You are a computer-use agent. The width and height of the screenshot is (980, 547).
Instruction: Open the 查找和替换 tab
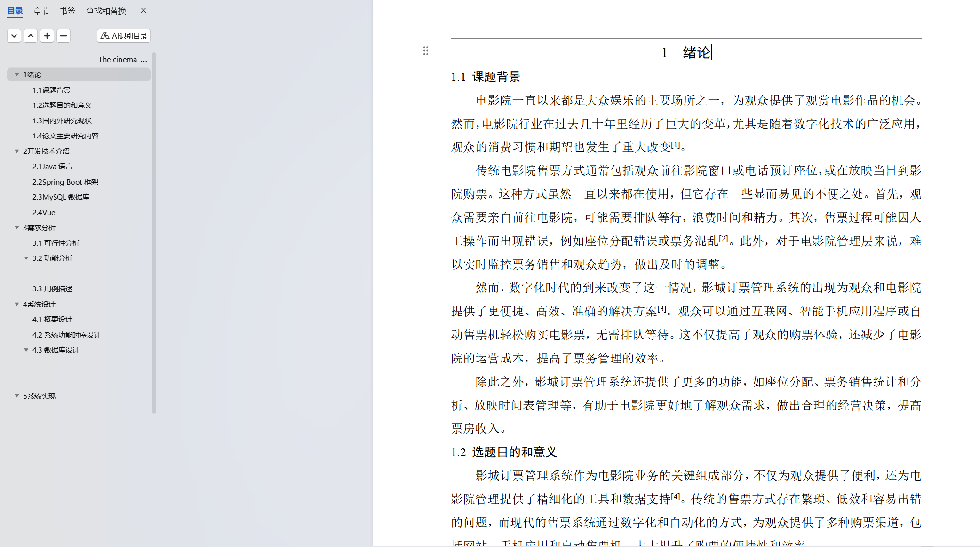pos(106,11)
